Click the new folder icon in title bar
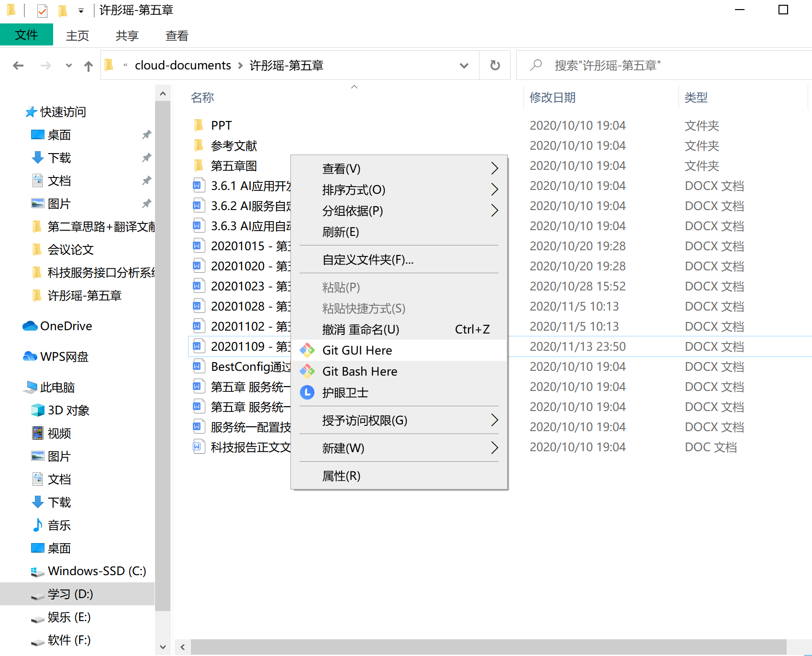 pyautogui.click(x=62, y=10)
